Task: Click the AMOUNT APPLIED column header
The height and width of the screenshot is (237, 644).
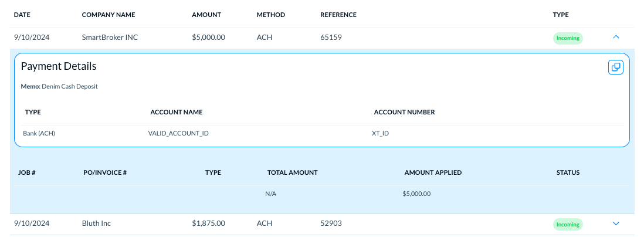Action: (x=433, y=172)
